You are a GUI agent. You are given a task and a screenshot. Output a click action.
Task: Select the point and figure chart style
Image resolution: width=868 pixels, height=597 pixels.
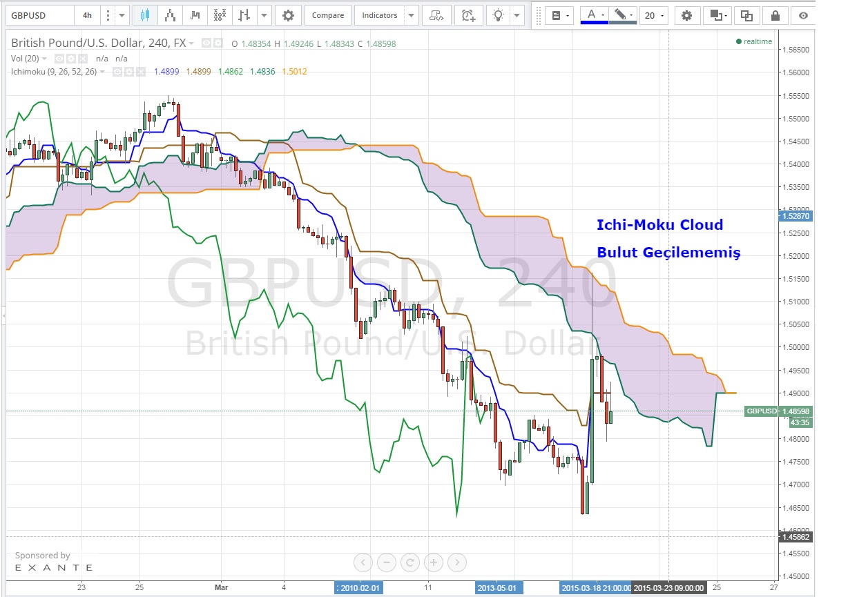click(220, 15)
